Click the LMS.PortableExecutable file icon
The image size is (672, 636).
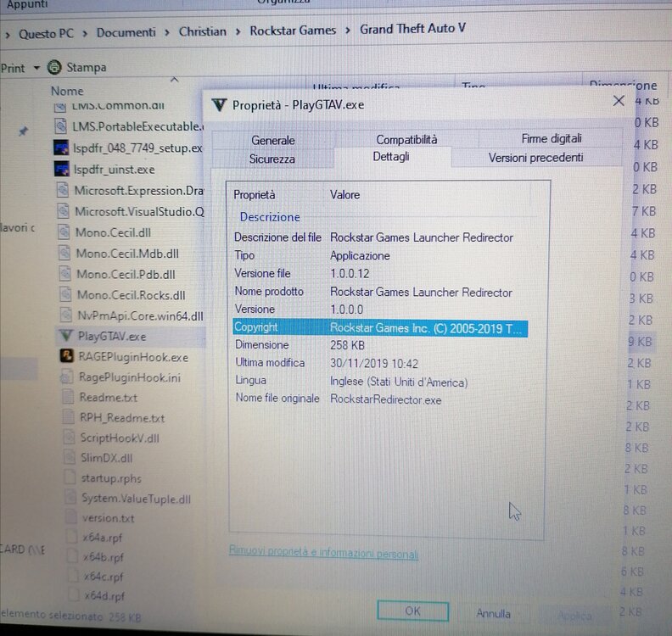point(61,126)
